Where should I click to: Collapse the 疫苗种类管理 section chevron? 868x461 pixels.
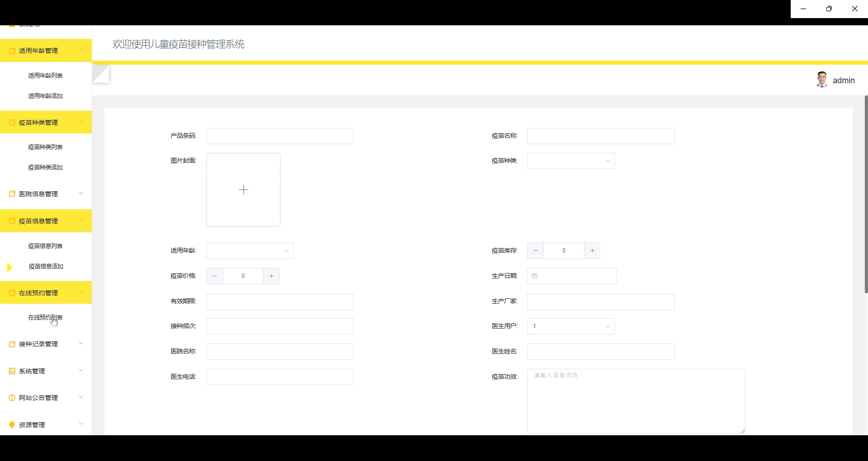81,122
